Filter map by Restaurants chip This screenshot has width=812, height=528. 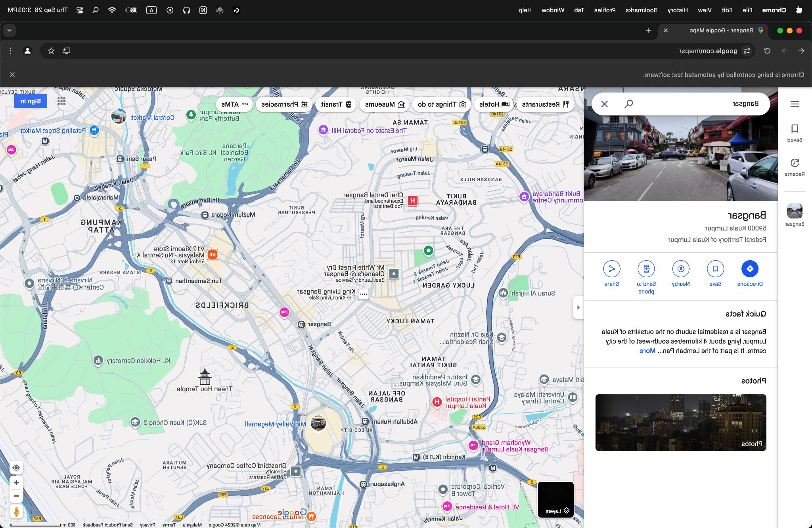pos(545,104)
